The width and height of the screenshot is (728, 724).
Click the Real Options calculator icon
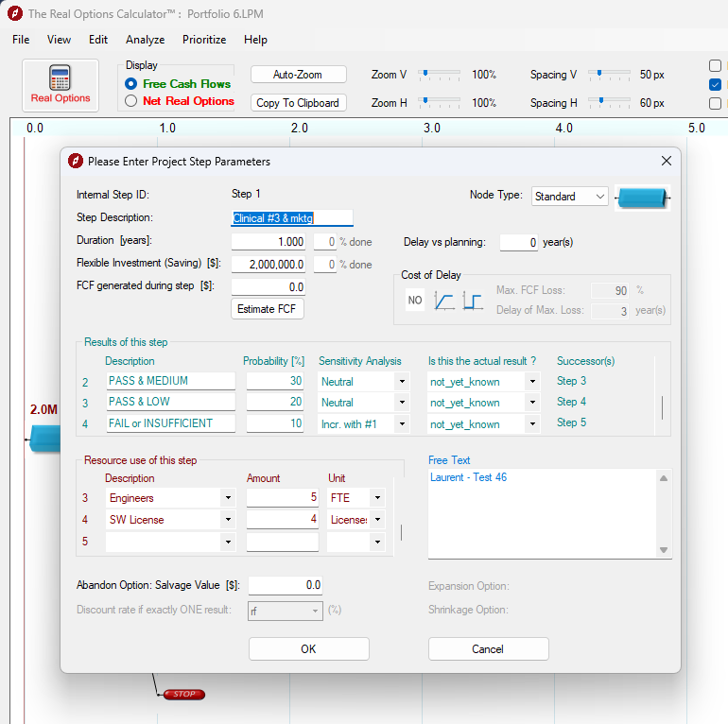point(61,86)
